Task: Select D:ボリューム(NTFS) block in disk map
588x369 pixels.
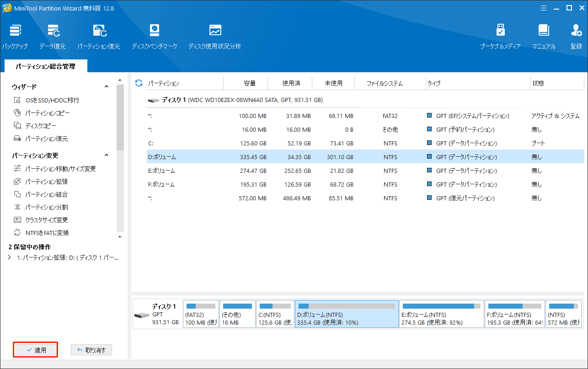Action: [347, 314]
